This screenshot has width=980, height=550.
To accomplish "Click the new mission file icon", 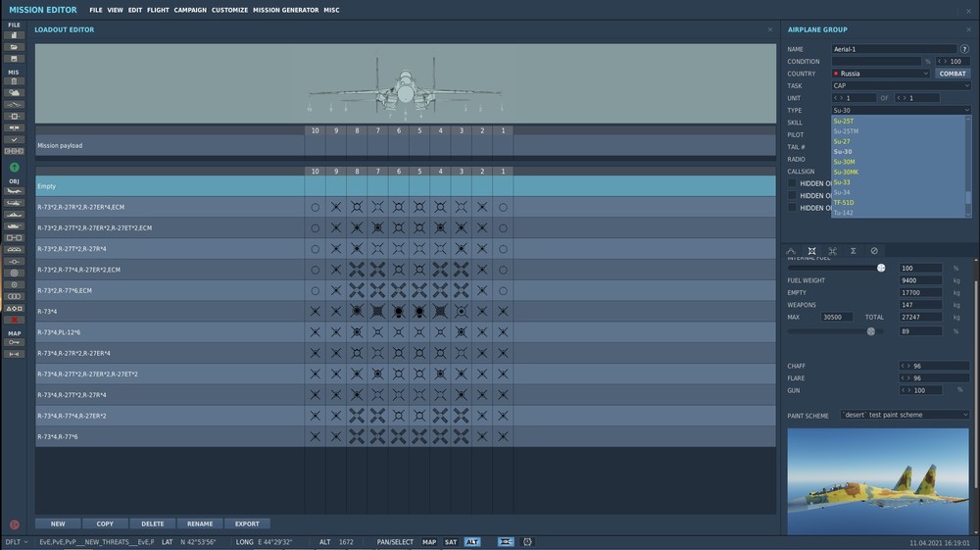I will click(x=14, y=35).
